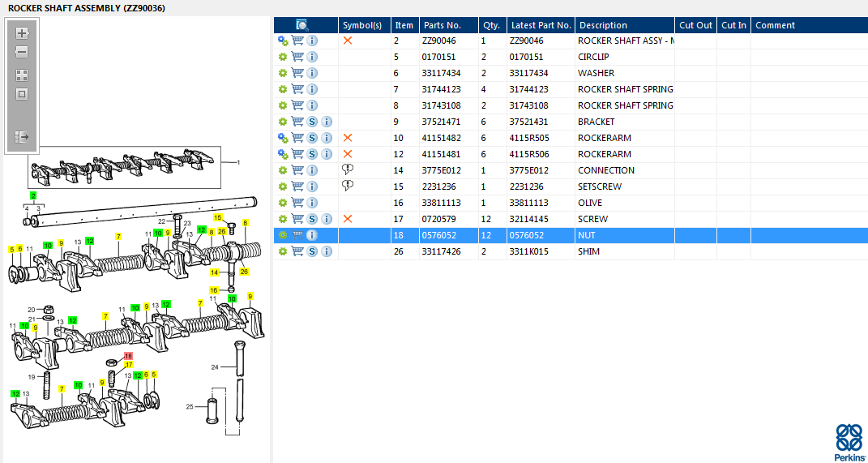Open info icon in the highlighted NUT row
Image resolution: width=868 pixels, height=463 pixels.
click(312, 235)
